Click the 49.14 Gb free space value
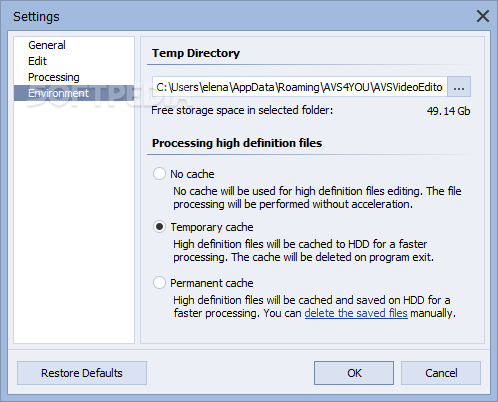Screen dimensions: 498x402 point(448,111)
